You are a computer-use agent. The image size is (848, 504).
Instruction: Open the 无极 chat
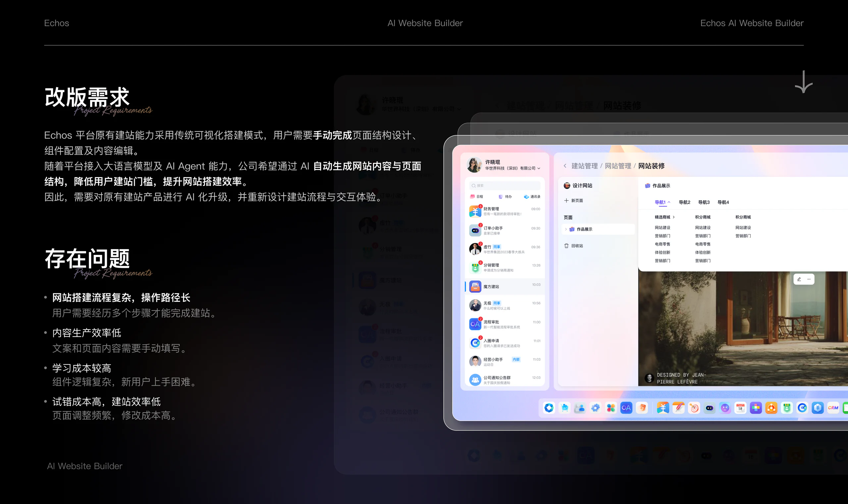505,305
